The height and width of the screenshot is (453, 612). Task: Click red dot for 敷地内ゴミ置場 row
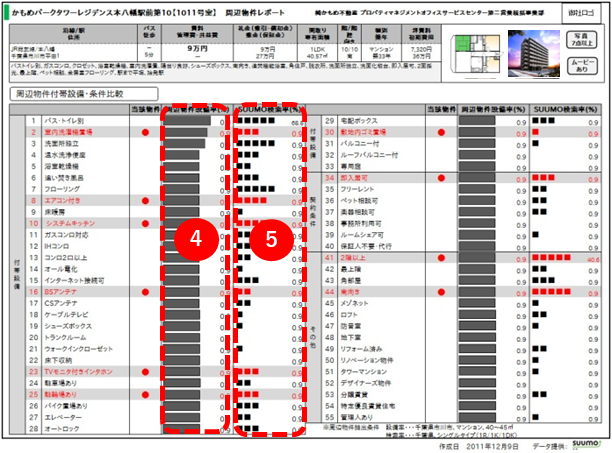point(441,132)
